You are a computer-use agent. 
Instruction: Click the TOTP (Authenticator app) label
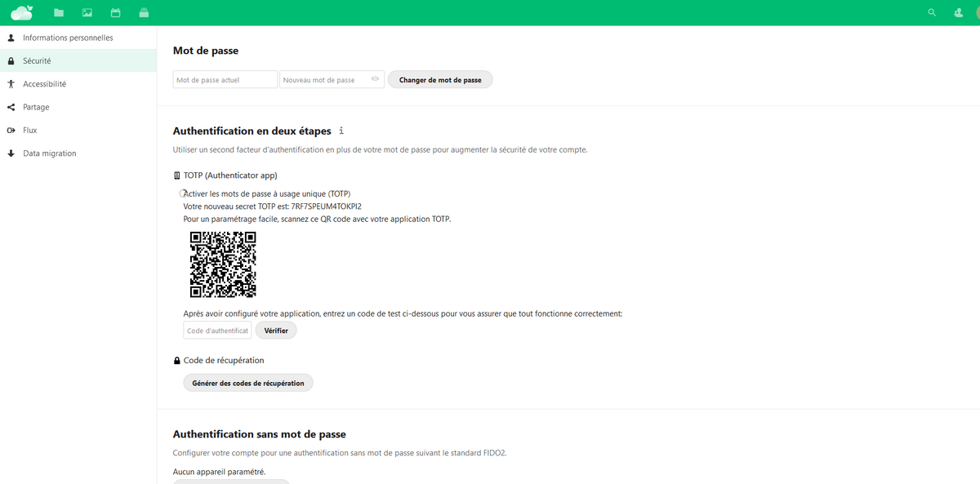coord(230,175)
